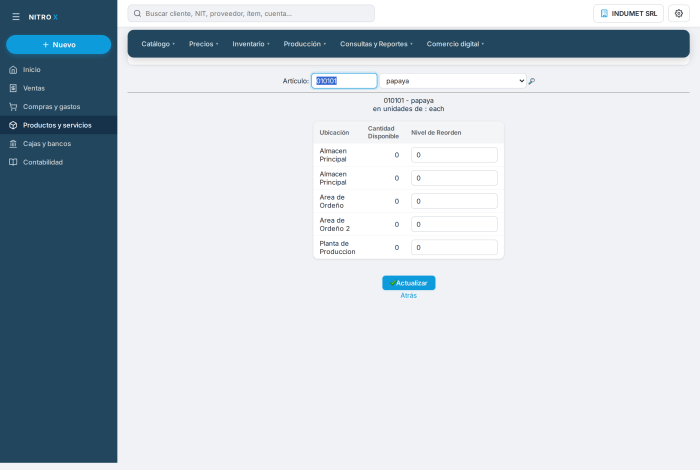This screenshot has width=700, height=470.
Task: Click the global search box
Action: tap(251, 13)
